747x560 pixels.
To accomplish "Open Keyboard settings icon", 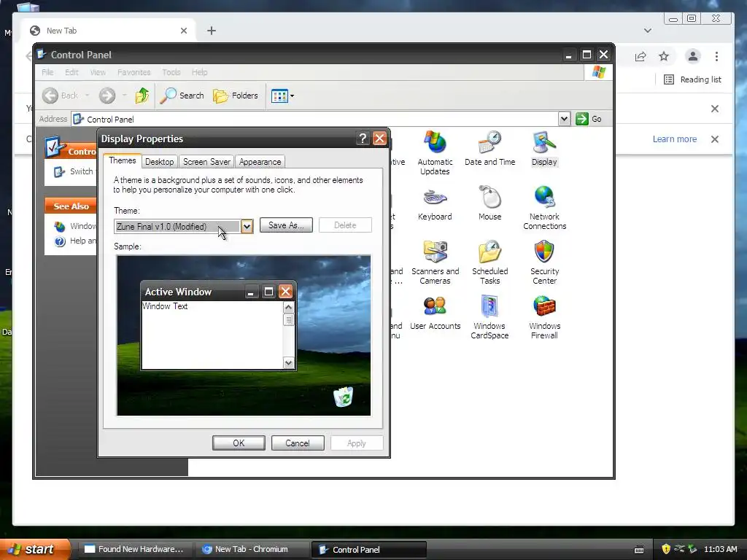I will pyautogui.click(x=435, y=203).
